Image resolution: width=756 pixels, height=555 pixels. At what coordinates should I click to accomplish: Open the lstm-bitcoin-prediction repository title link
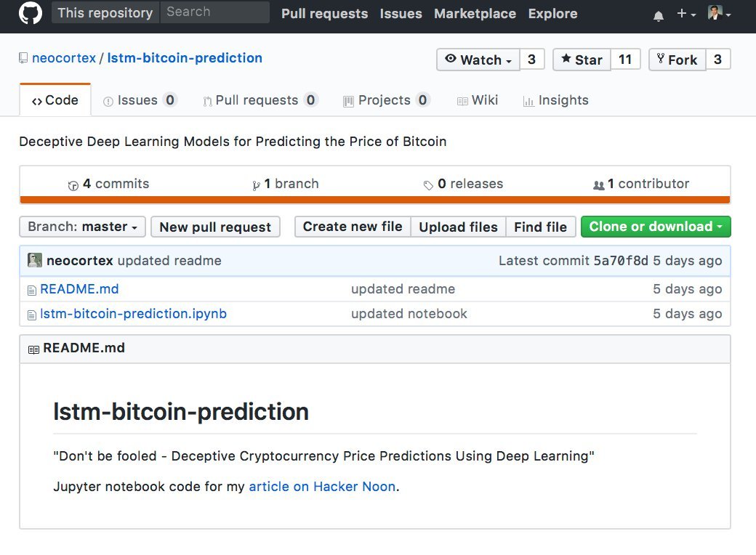coord(185,58)
